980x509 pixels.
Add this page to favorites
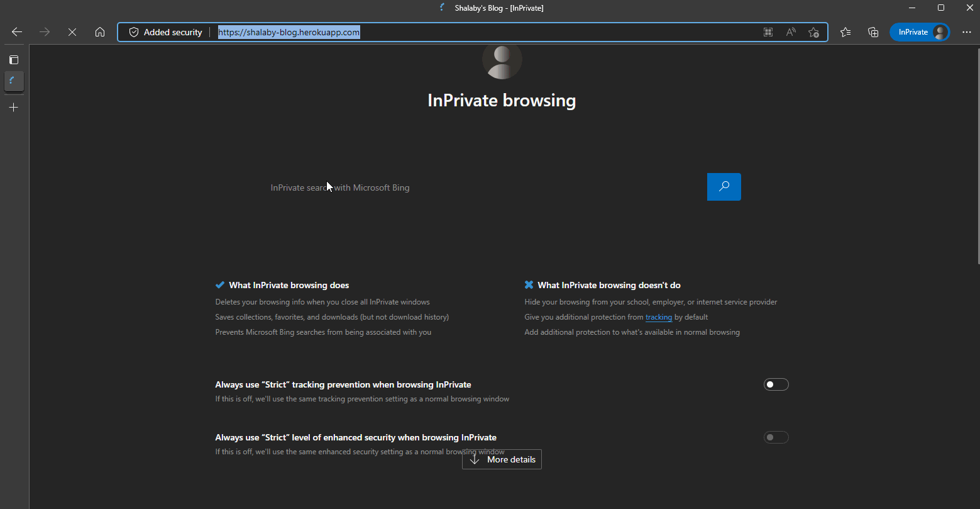(813, 32)
